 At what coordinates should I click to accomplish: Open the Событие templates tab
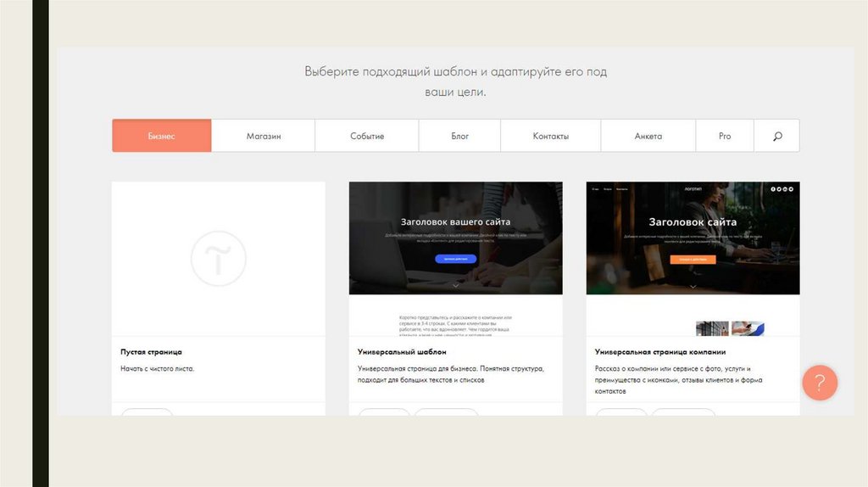(x=367, y=136)
